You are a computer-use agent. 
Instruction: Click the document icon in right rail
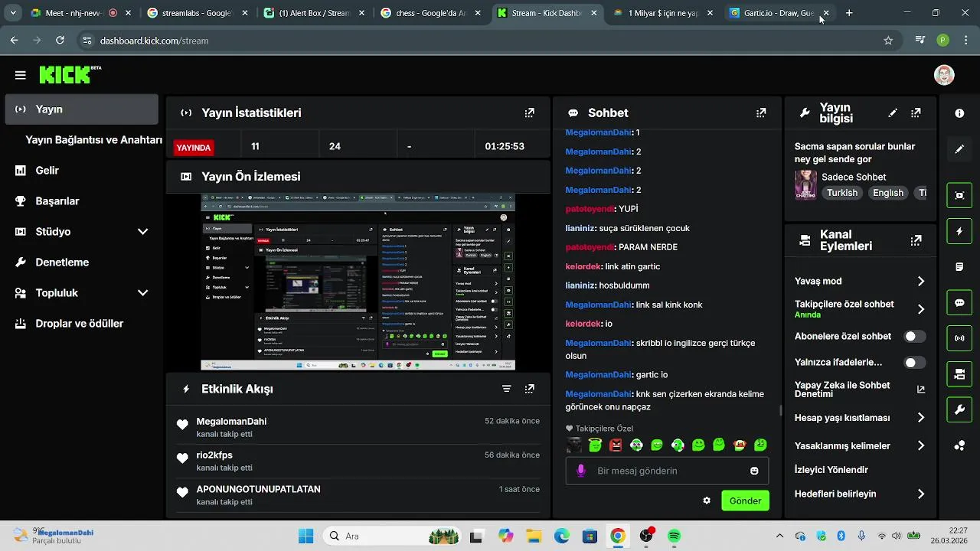tap(959, 266)
